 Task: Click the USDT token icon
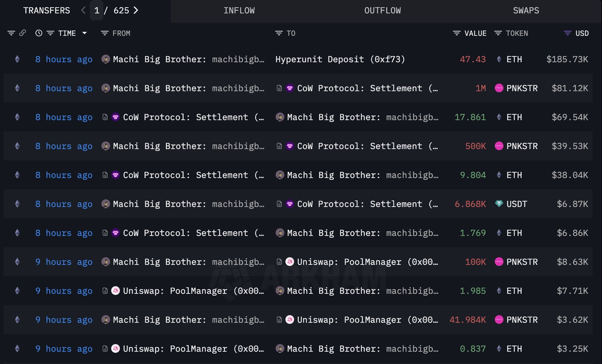pyautogui.click(x=499, y=204)
